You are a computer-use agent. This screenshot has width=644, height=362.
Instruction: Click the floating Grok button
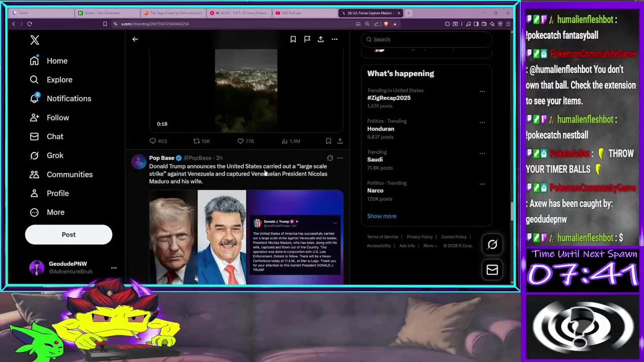492,244
